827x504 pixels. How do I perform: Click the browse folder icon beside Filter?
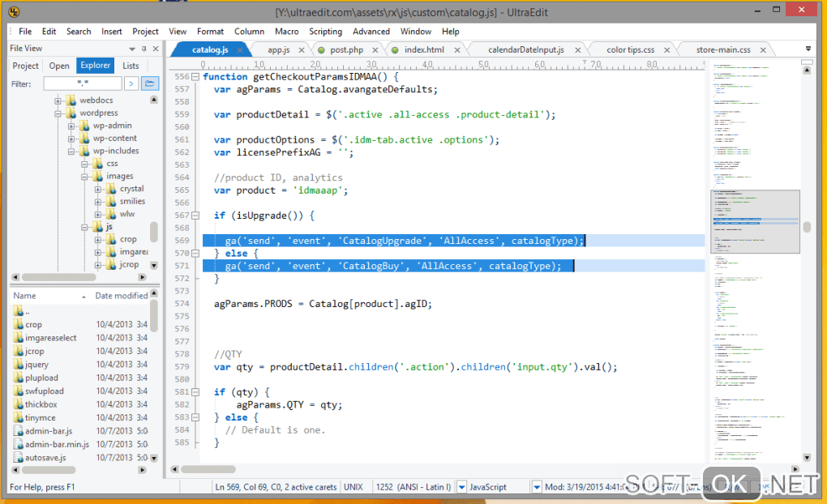tap(150, 83)
